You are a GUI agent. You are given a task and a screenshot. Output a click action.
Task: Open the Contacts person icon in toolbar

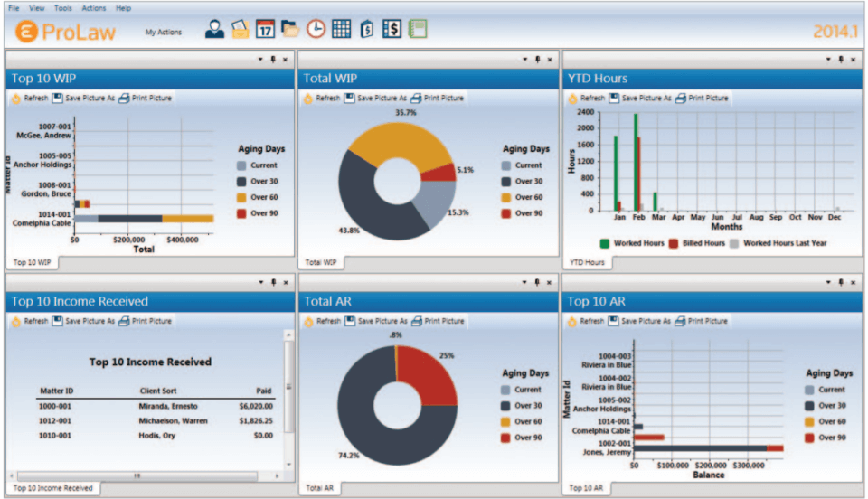tap(214, 29)
